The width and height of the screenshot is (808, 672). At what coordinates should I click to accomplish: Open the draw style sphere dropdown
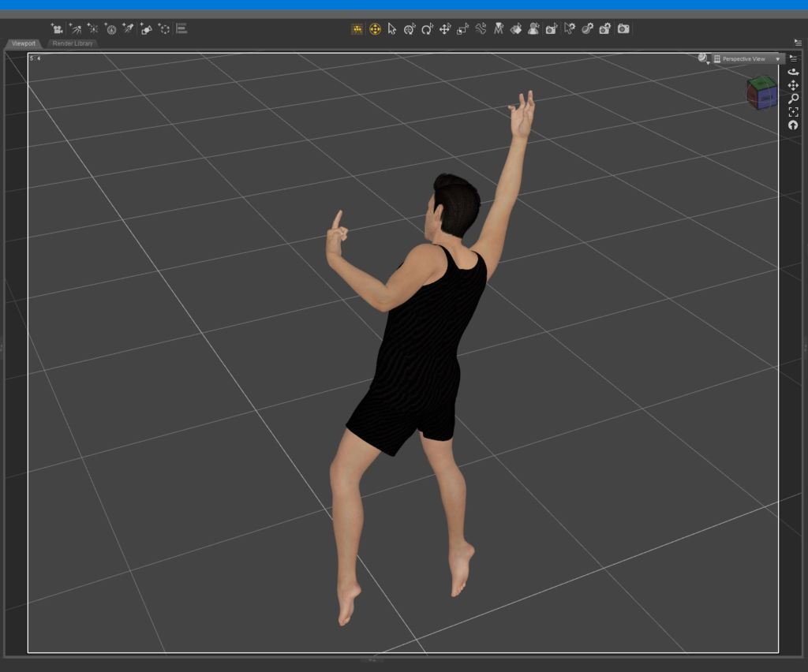pyautogui.click(x=703, y=58)
